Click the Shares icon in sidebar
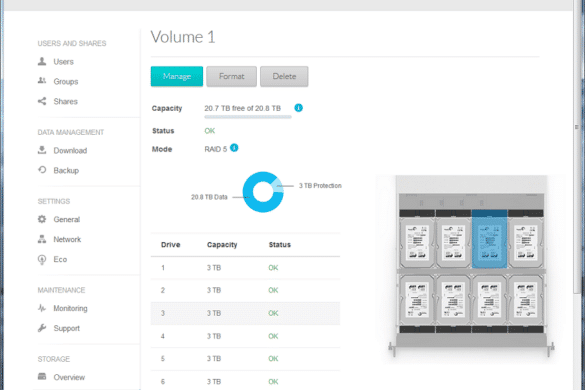 (42, 101)
